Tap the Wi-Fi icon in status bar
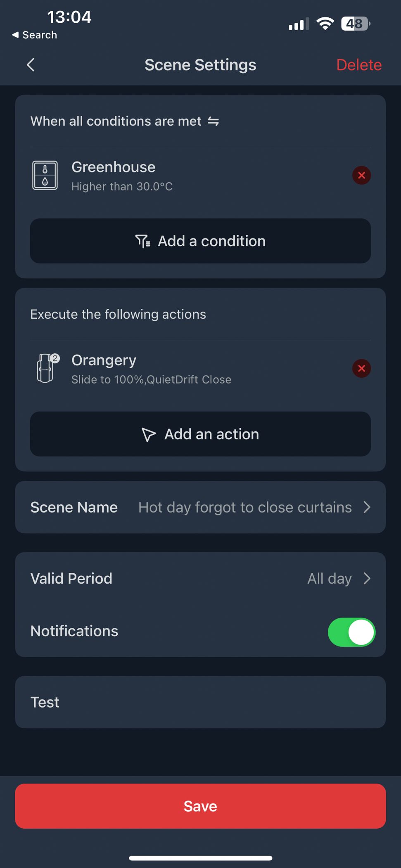The image size is (401, 868). tap(325, 24)
